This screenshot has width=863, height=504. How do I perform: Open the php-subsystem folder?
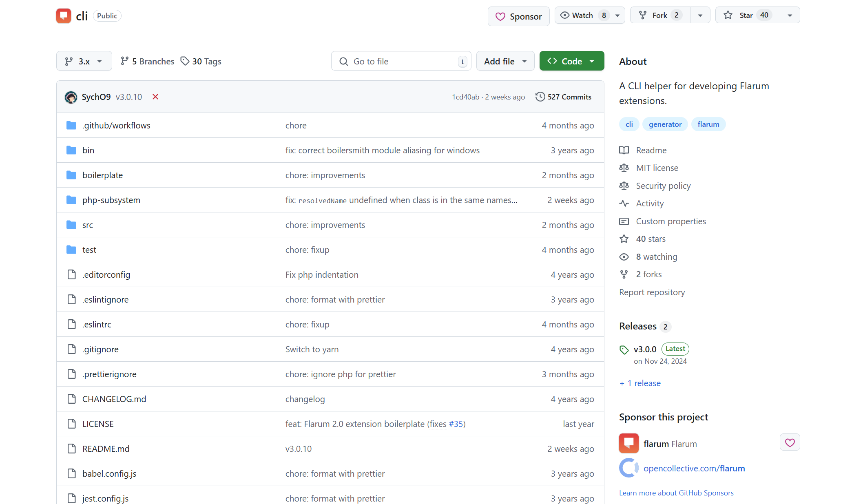[x=111, y=200]
